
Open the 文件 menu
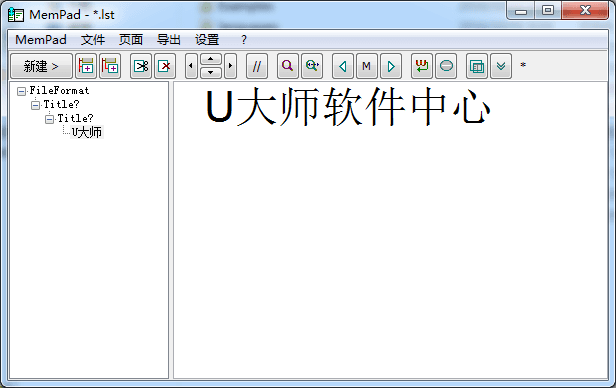click(93, 40)
